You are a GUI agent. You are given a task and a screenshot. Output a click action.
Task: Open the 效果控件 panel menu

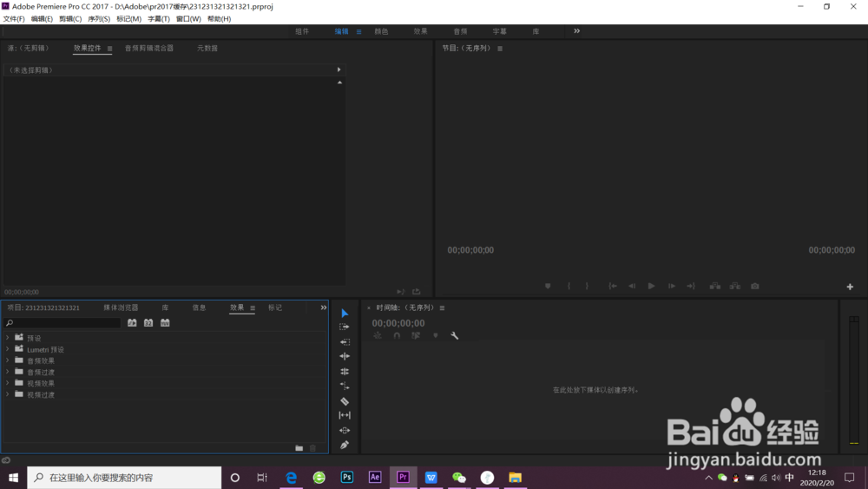click(109, 49)
